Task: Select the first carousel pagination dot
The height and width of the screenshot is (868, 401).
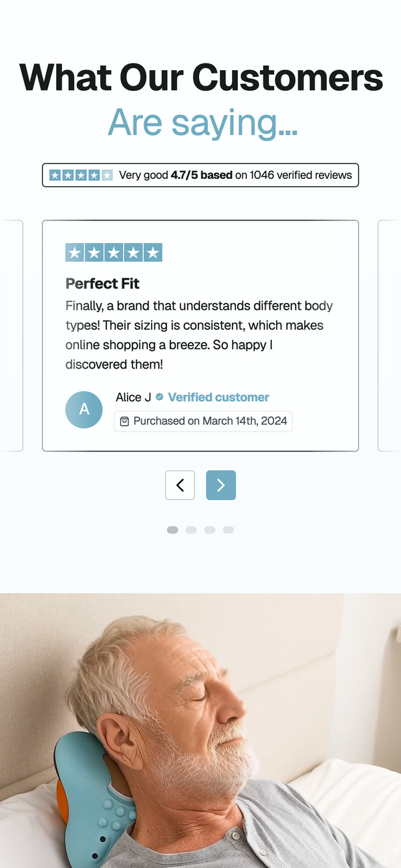Action: coord(172,529)
